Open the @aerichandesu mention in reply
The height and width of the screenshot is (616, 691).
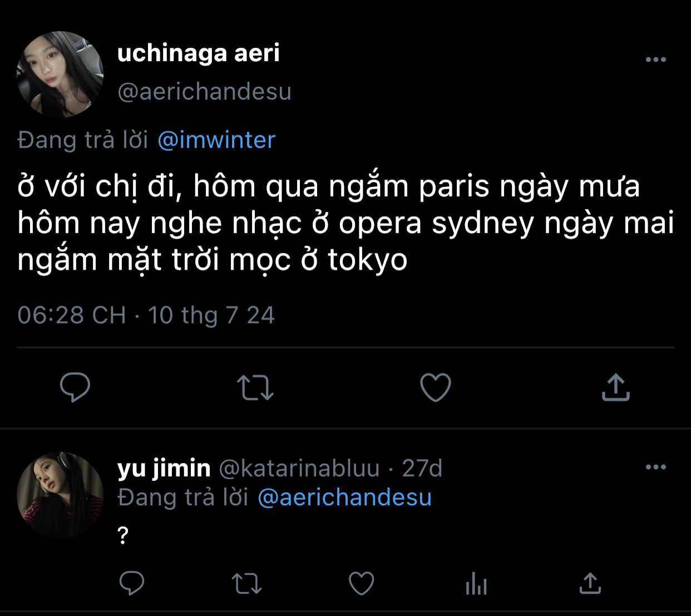(x=344, y=497)
